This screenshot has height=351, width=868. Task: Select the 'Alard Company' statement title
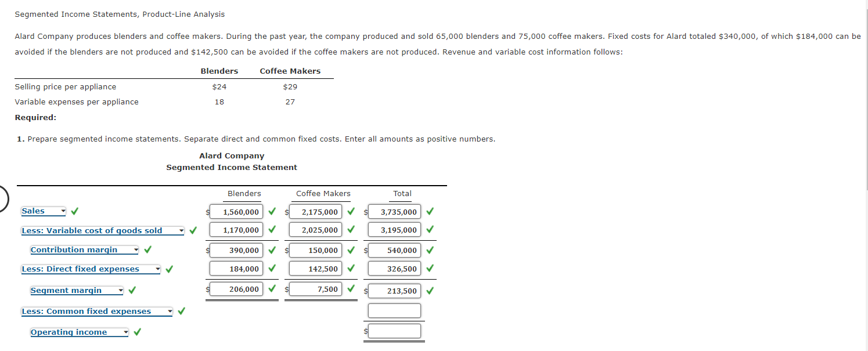pyautogui.click(x=232, y=155)
